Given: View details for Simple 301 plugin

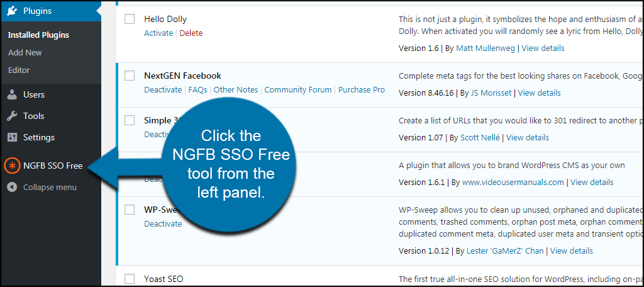Looking at the screenshot, I should tap(528, 137).
